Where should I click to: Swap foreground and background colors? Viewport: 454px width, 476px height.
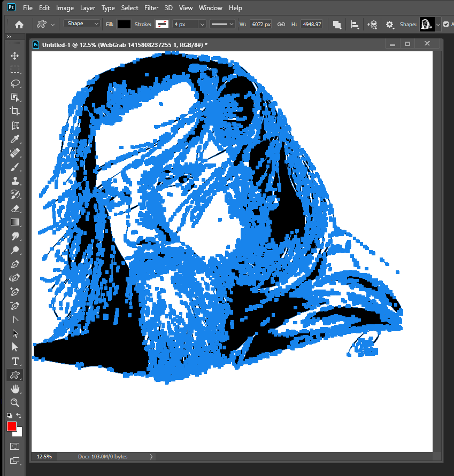19,416
